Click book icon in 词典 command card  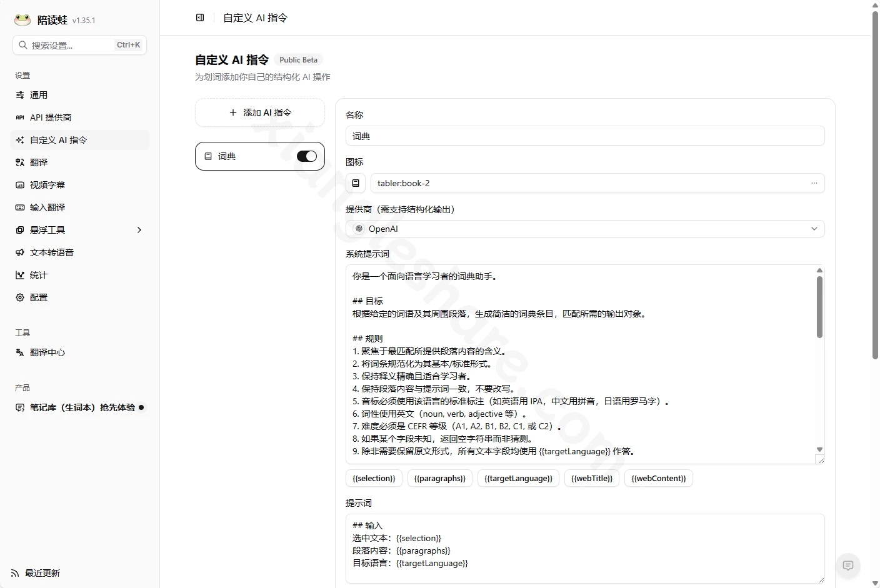pyautogui.click(x=209, y=156)
